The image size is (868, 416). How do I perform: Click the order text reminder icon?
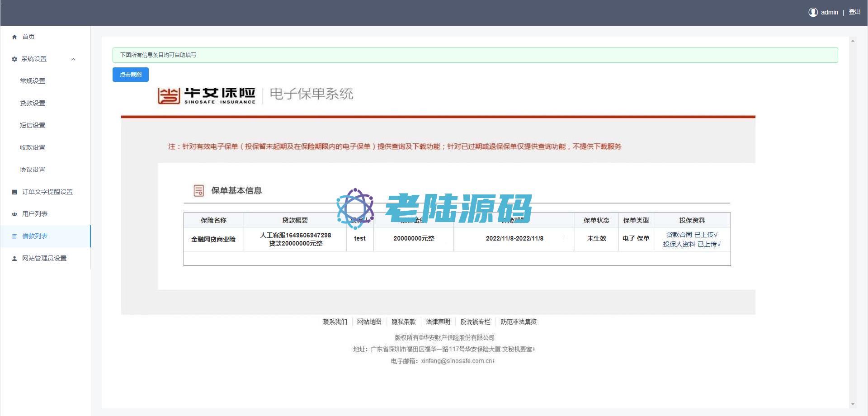14,192
